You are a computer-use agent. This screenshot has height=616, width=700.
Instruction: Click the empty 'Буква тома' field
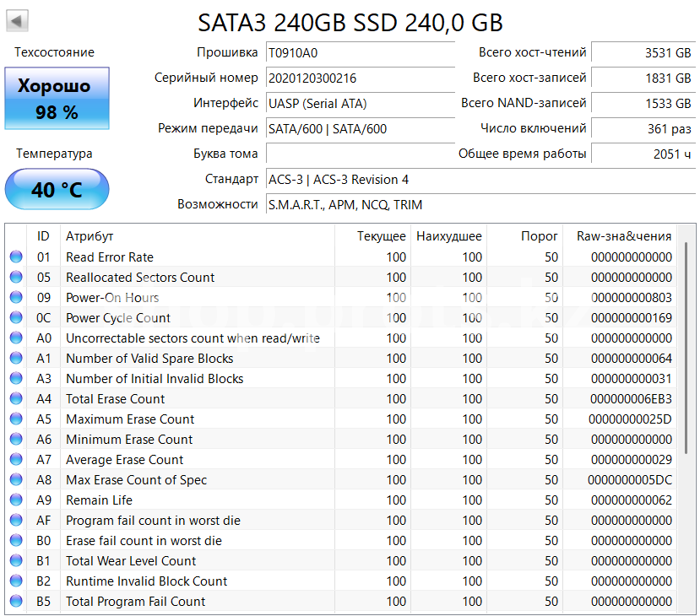(360, 154)
